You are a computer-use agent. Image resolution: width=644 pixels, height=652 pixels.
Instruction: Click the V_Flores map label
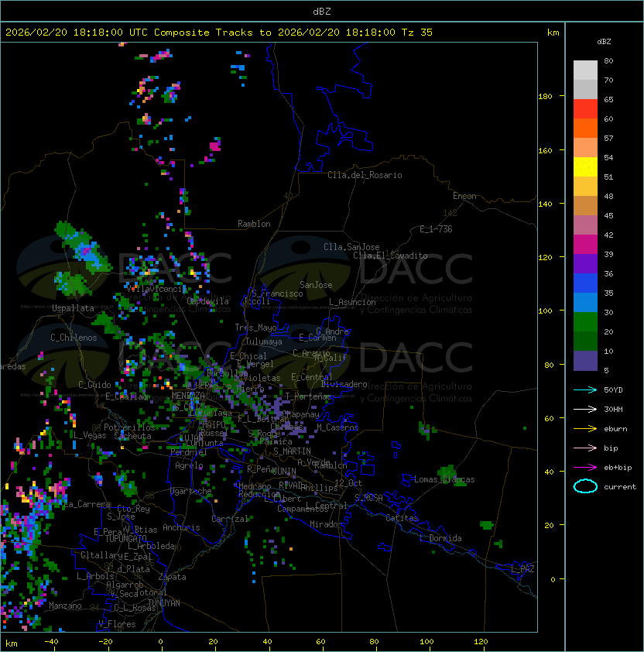(x=117, y=624)
